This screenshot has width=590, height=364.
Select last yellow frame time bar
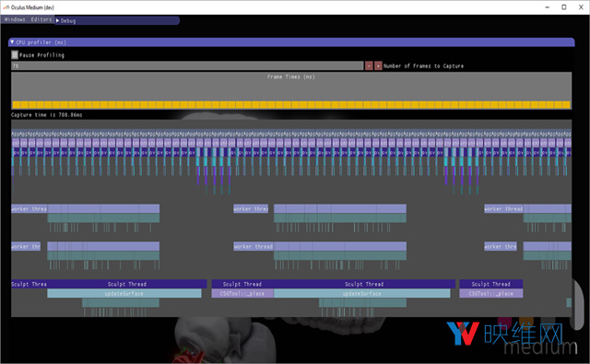(567, 104)
